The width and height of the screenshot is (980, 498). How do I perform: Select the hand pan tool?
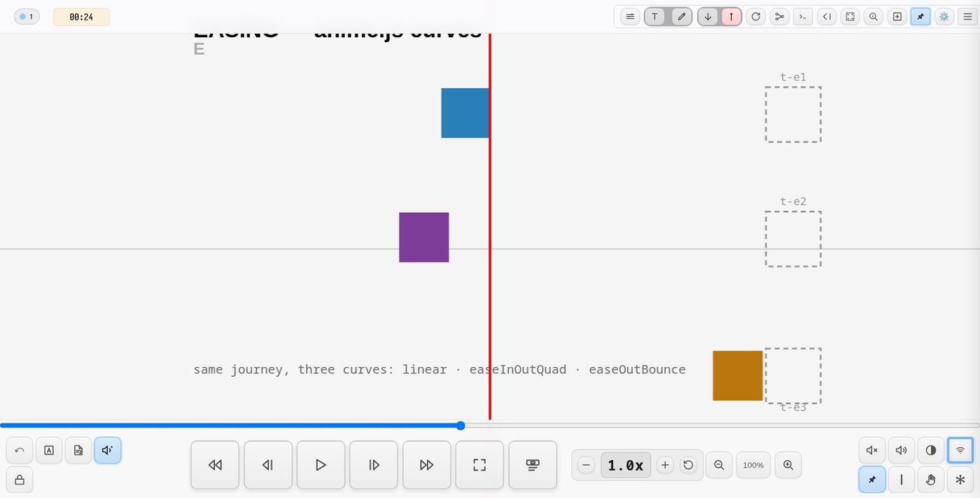[x=931, y=480]
